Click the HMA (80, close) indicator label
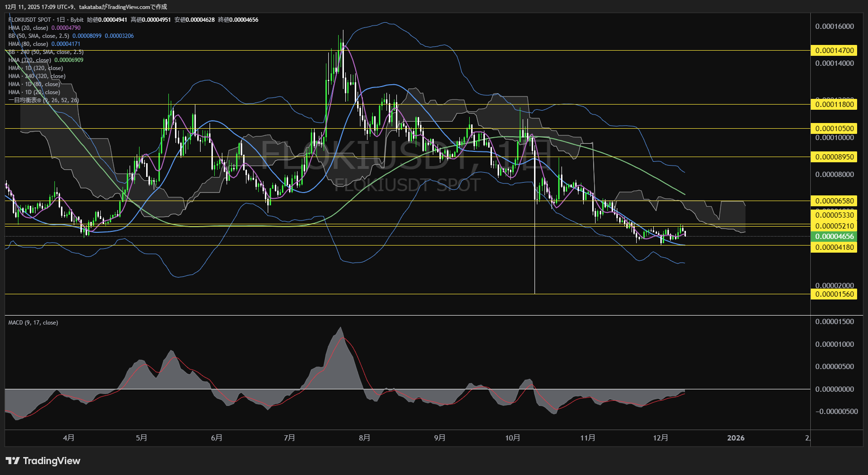 (28, 44)
